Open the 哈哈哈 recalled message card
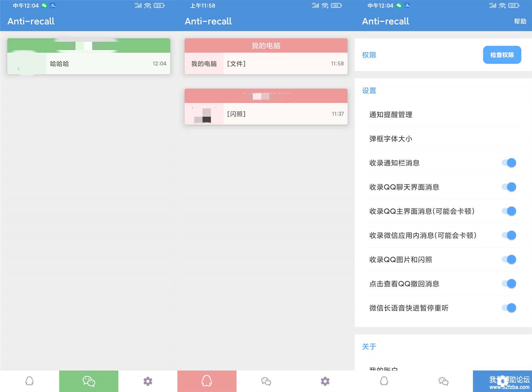This screenshot has height=392, width=532. [x=89, y=64]
